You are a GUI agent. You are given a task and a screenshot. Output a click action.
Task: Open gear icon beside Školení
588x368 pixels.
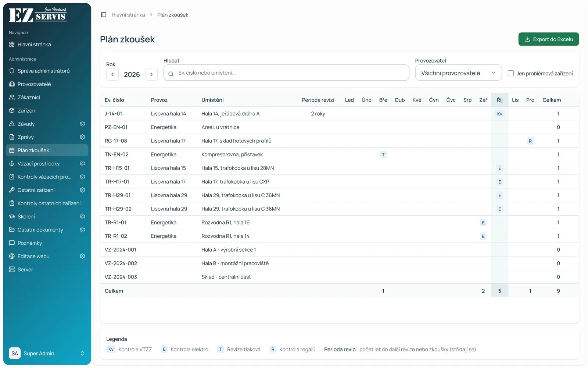point(82,216)
